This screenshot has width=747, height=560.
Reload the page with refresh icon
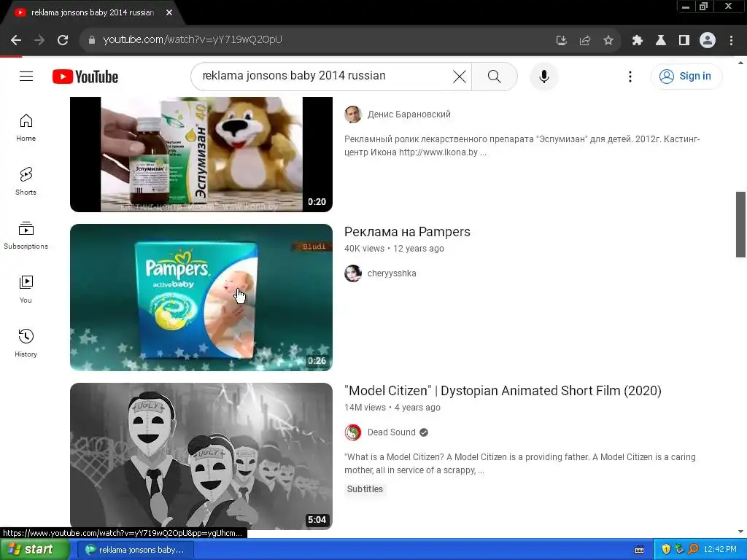(x=63, y=40)
